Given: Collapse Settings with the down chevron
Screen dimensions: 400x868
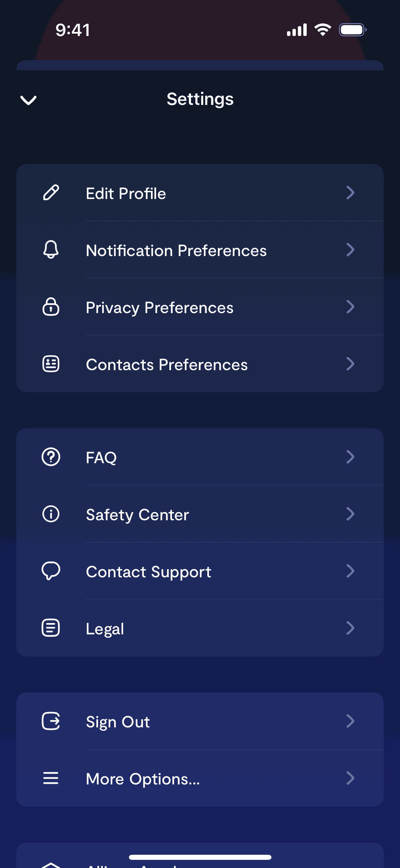Looking at the screenshot, I should pyautogui.click(x=28, y=100).
